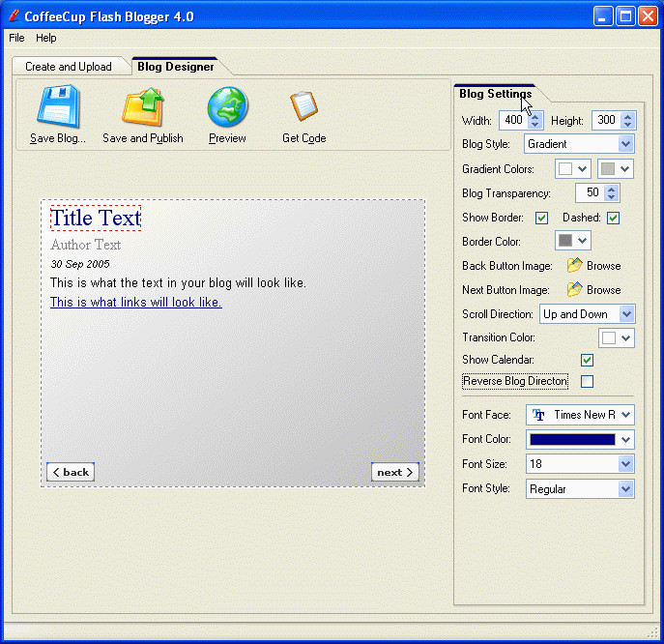664x644 pixels.
Task: Decrease Width with the down arrow
Action: click(534, 125)
